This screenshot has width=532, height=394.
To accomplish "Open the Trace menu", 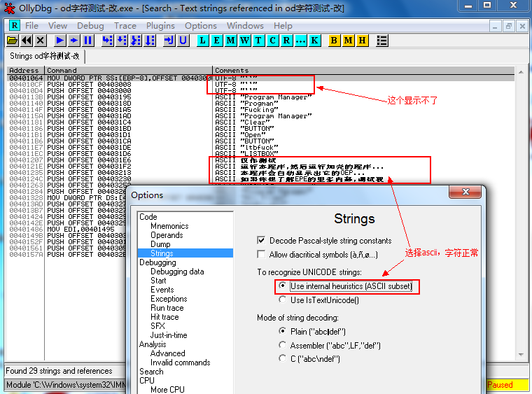I will coord(125,26).
